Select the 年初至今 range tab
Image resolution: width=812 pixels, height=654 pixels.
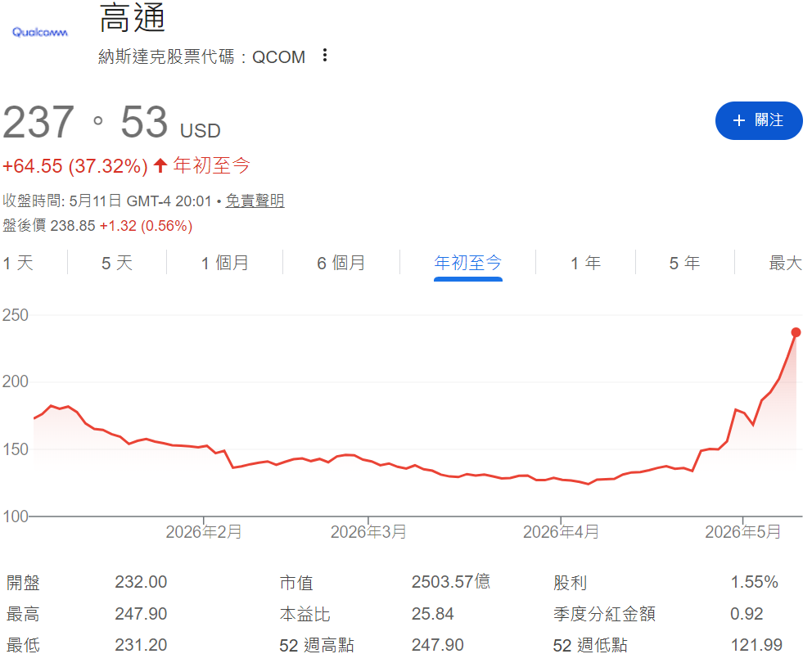[467, 263]
